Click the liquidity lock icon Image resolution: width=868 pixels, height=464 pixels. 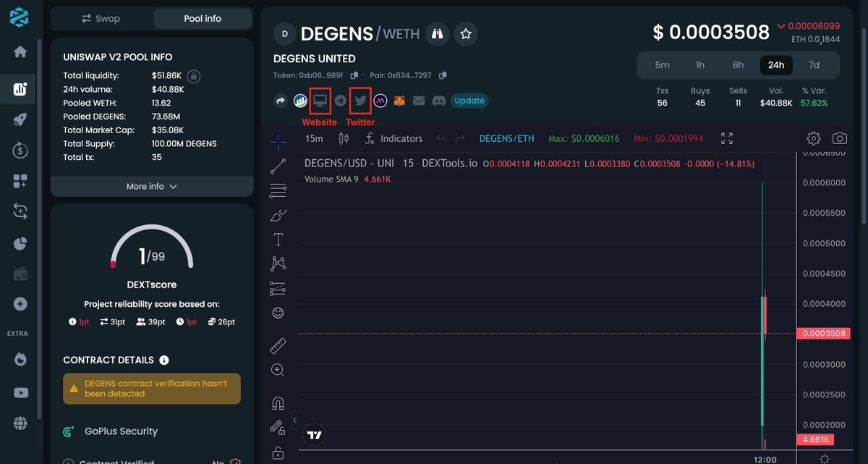[x=194, y=75]
